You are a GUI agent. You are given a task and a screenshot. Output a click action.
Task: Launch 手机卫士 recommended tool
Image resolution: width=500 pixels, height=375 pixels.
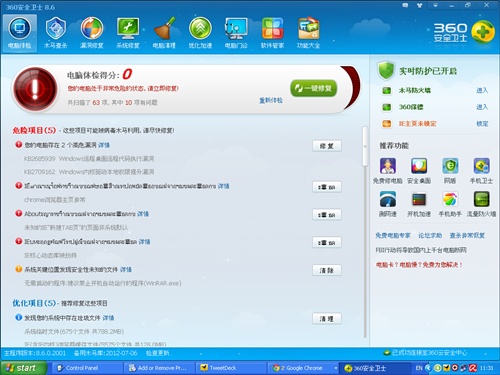click(x=482, y=166)
